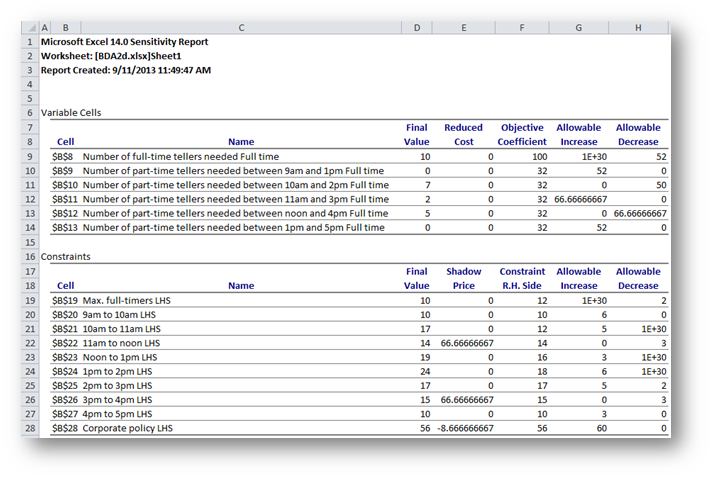
Task: Click the Select All corner triangle
Action: [x=31, y=28]
